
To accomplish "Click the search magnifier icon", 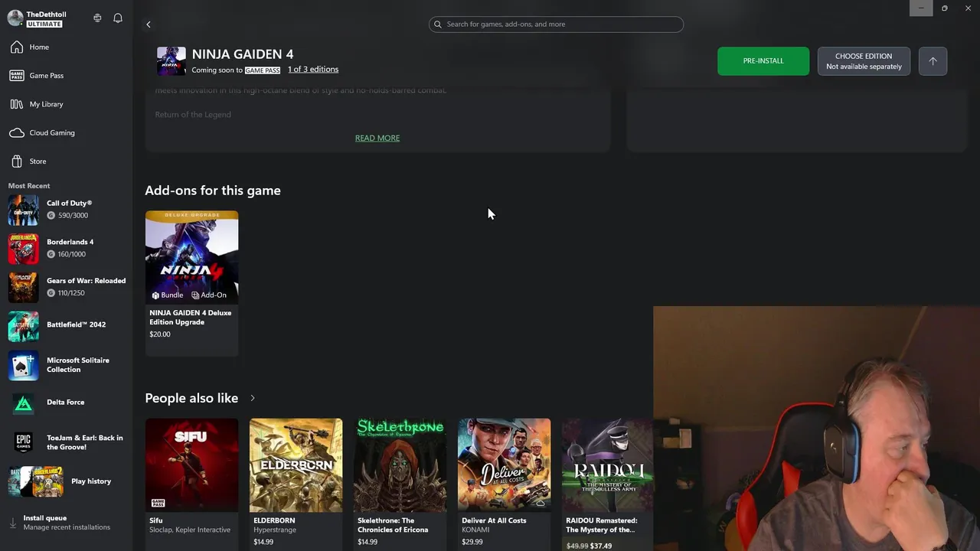I will [438, 24].
